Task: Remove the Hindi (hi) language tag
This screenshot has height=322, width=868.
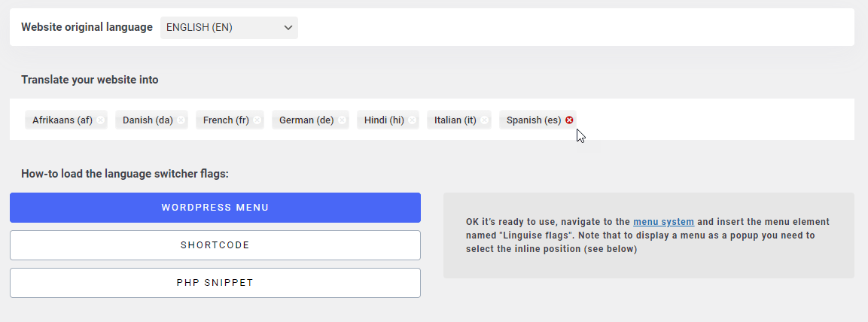Action: (x=413, y=120)
